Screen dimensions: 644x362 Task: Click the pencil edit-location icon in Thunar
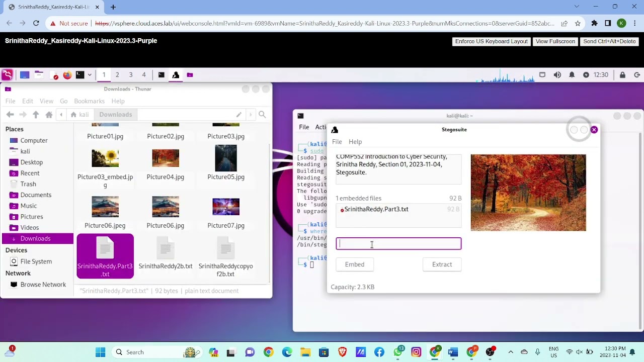[238, 115]
